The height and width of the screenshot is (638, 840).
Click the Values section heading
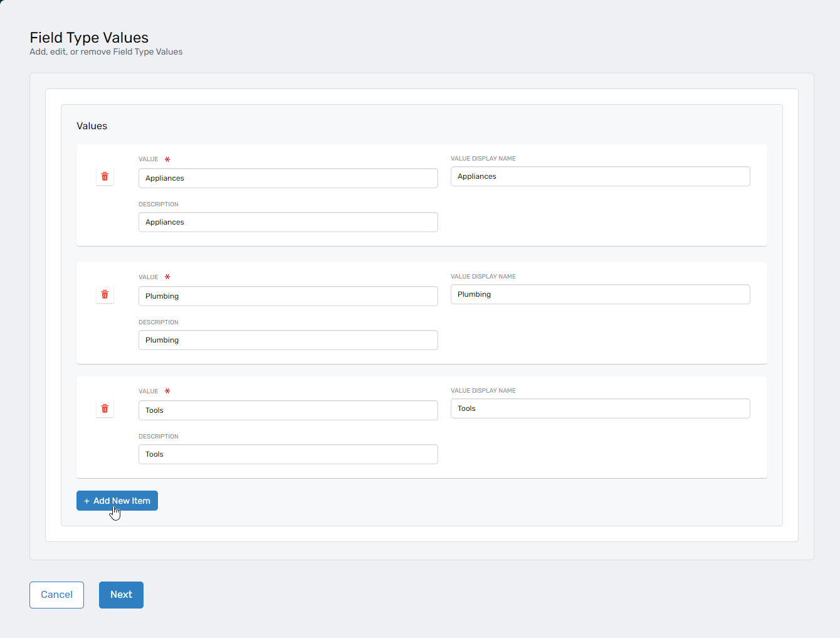(92, 126)
